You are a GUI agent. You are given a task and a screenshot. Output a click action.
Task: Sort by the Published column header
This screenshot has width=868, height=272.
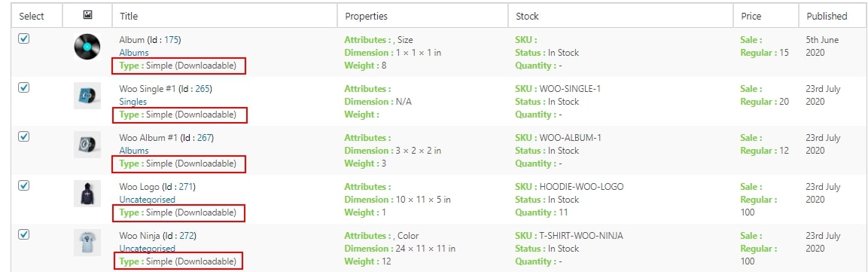(x=827, y=16)
